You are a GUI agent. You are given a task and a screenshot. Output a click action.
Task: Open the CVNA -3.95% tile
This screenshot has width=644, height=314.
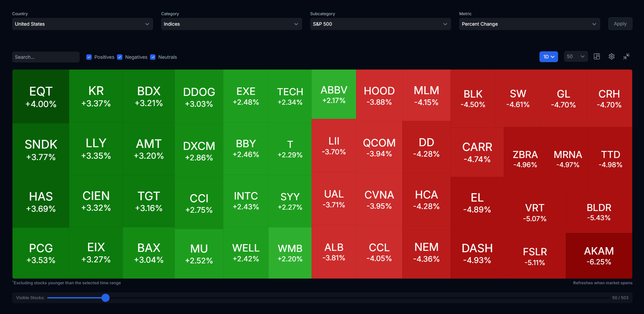tap(379, 200)
